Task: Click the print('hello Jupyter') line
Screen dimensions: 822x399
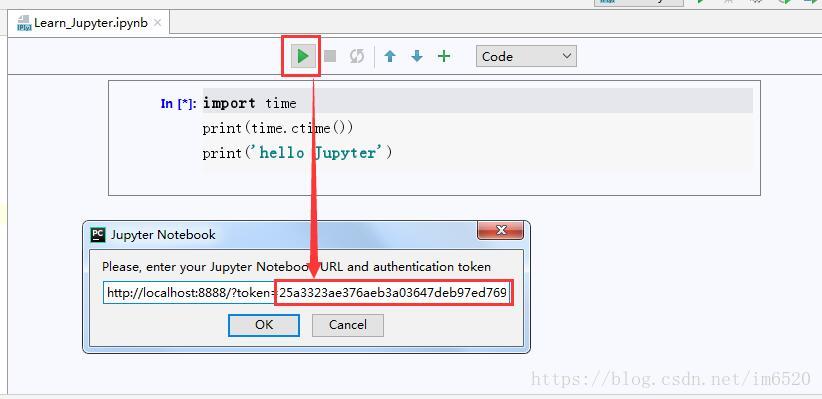Action: (297, 153)
